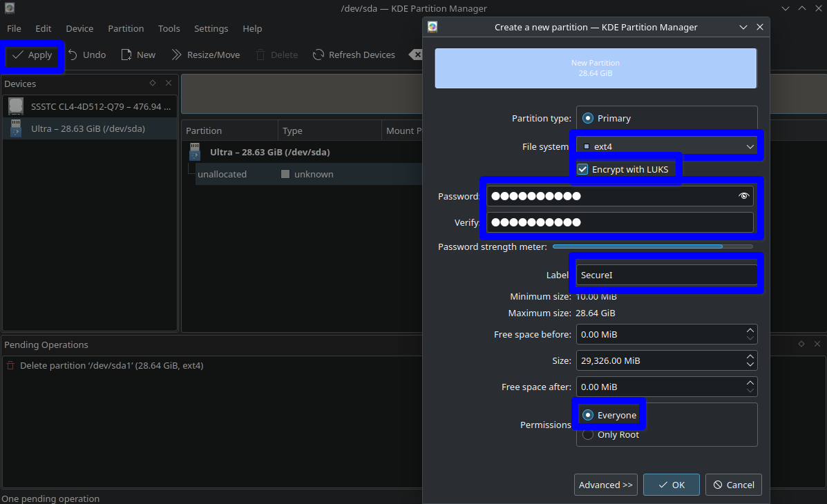Cancel the new partition dialog
Viewport: 827px width, 504px height.
tap(734, 485)
